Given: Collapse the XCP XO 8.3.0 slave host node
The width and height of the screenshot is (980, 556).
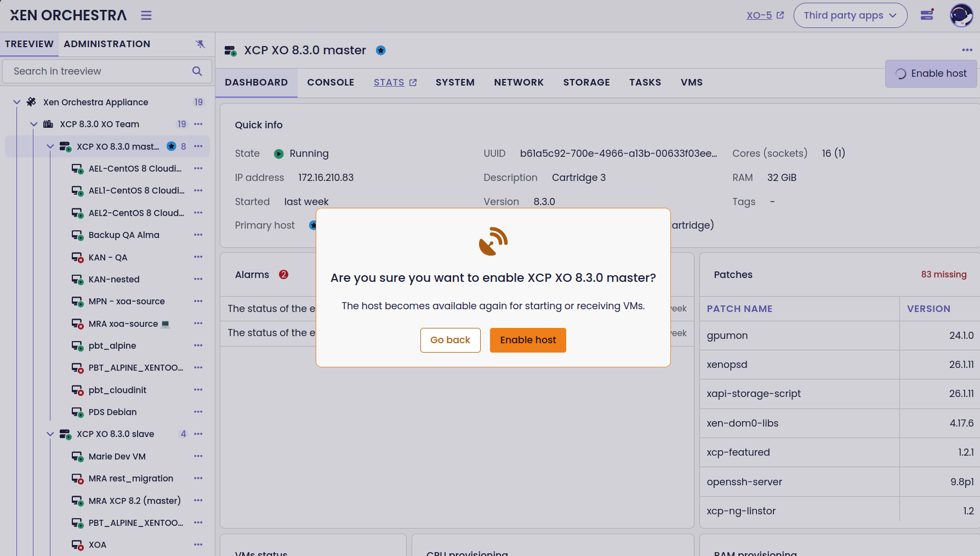Looking at the screenshot, I should coord(50,434).
